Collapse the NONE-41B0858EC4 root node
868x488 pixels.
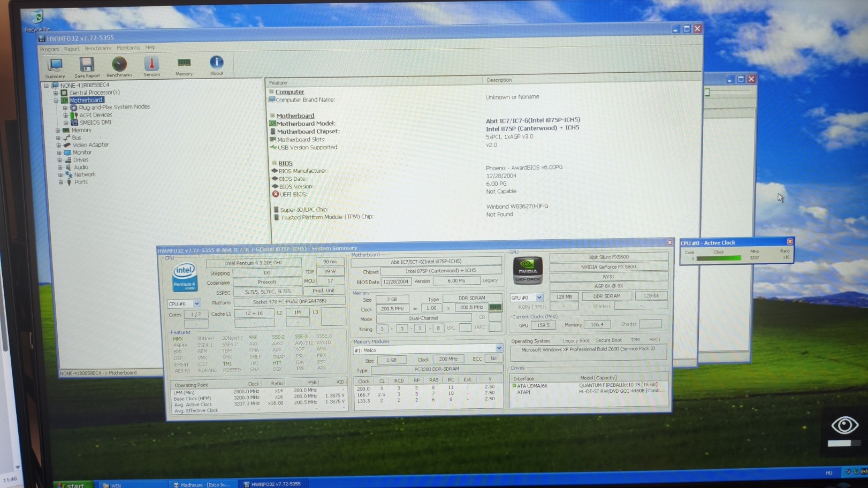point(47,86)
